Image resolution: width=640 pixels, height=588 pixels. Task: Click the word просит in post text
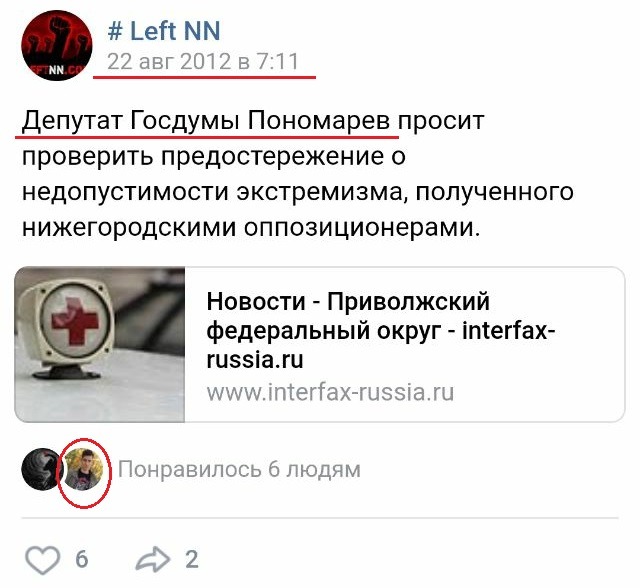point(441,122)
